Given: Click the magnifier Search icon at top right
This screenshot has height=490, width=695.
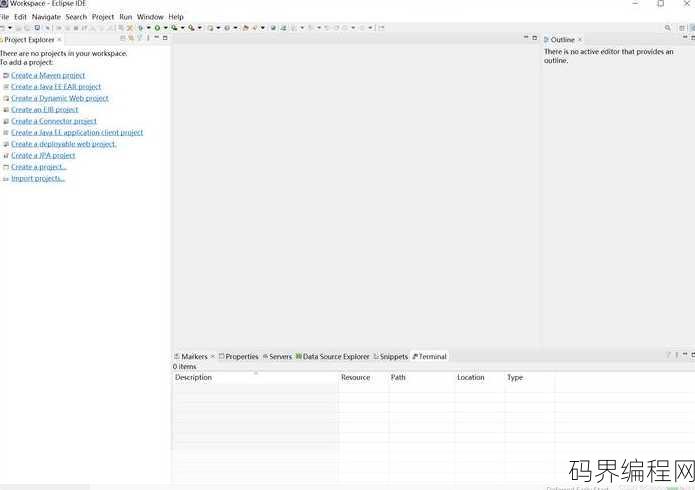Looking at the screenshot, I should (668, 28).
